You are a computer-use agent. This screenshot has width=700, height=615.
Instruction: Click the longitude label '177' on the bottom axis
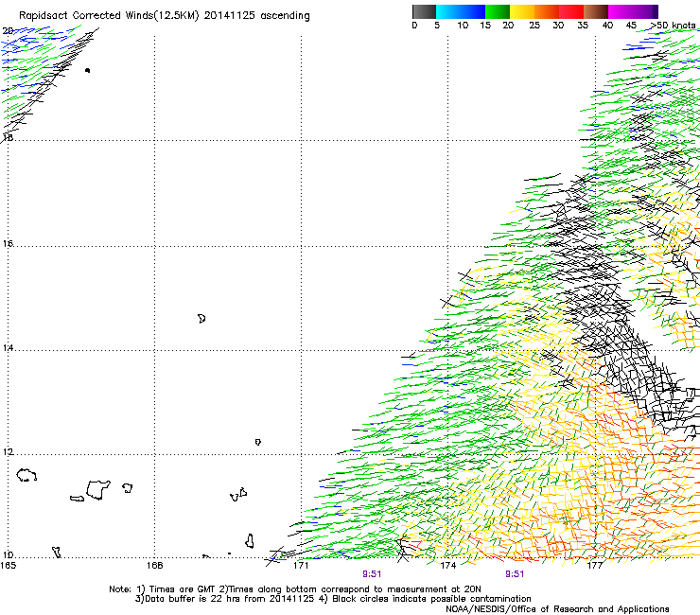click(595, 566)
